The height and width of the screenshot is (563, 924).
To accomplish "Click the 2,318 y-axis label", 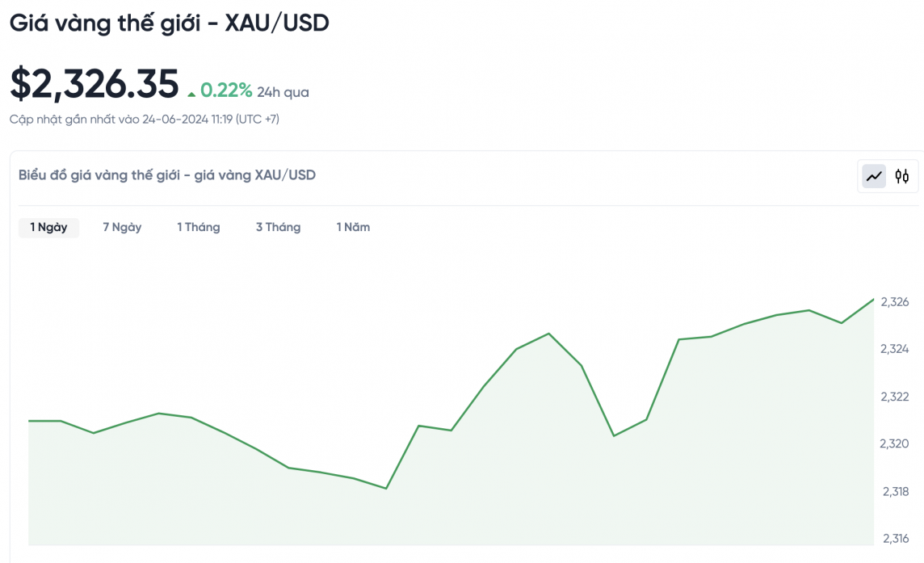I will click(x=894, y=491).
